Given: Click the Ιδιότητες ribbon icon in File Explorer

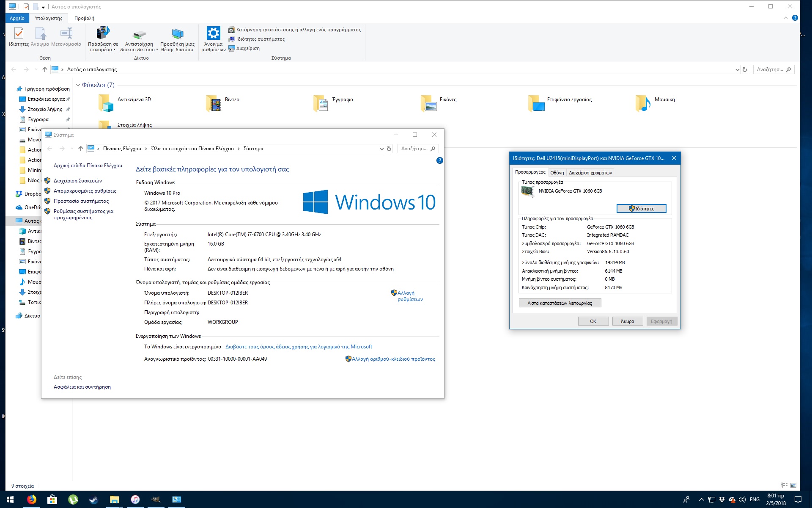Looking at the screenshot, I should [19, 37].
